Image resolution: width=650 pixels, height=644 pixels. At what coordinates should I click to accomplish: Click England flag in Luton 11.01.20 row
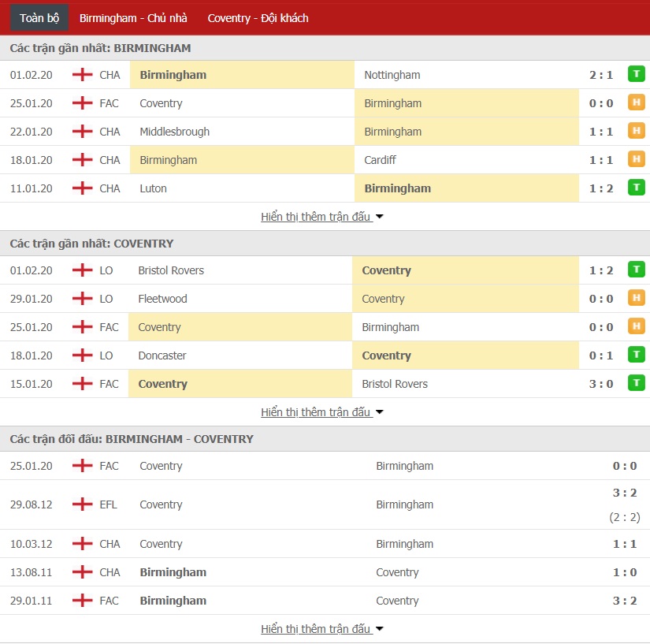tap(82, 188)
